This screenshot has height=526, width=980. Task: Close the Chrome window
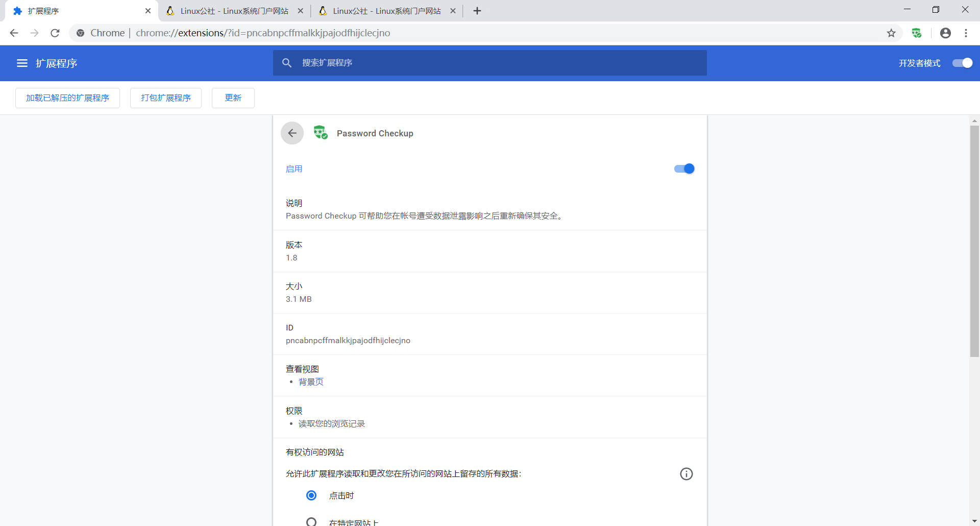coord(965,10)
